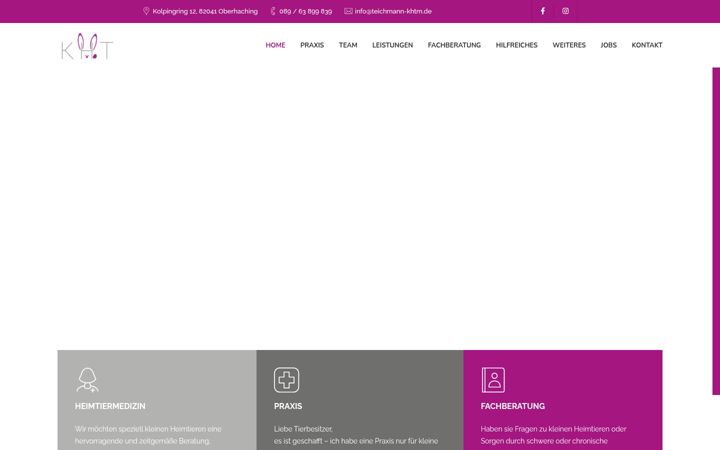Click the Fachberatung contact book icon
Viewport: 720px width, 450px height.
click(493, 380)
